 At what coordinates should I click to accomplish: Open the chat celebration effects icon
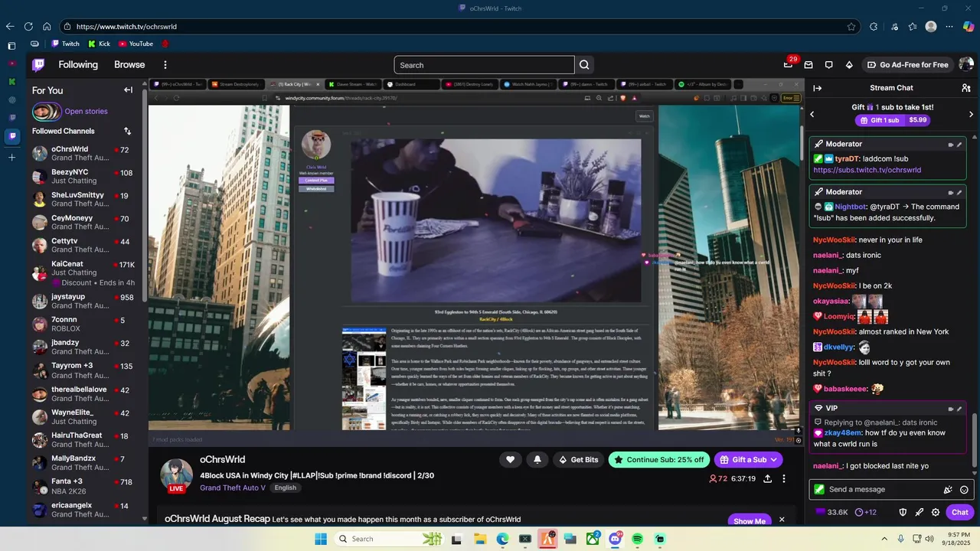click(948, 490)
